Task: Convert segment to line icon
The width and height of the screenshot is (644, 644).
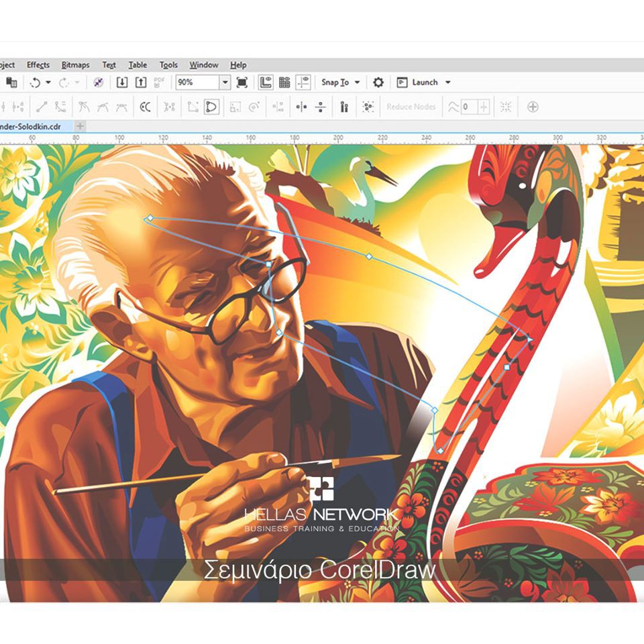Action: [x=42, y=107]
